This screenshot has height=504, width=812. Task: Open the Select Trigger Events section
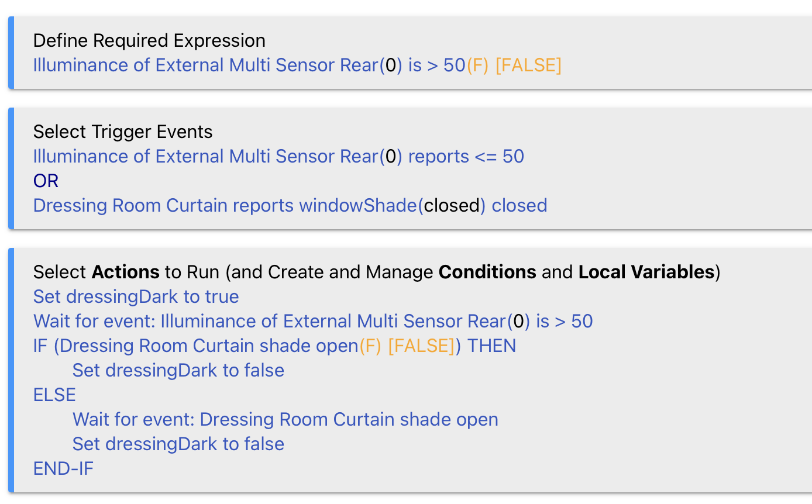tap(123, 132)
